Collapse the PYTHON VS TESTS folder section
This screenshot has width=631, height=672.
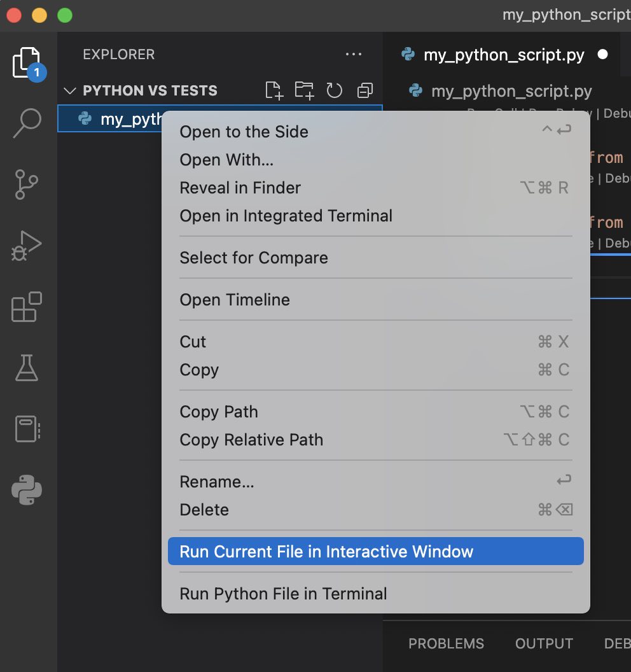pos(70,91)
